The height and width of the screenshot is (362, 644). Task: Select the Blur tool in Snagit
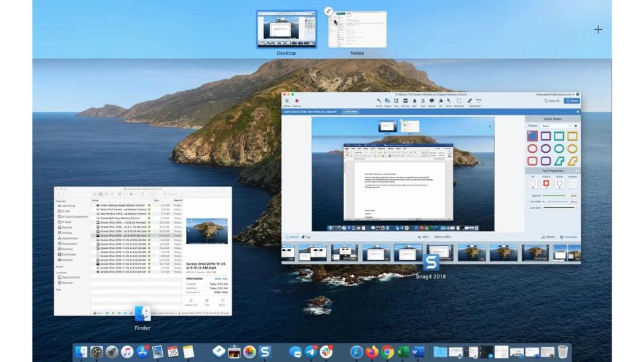coord(414,102)
